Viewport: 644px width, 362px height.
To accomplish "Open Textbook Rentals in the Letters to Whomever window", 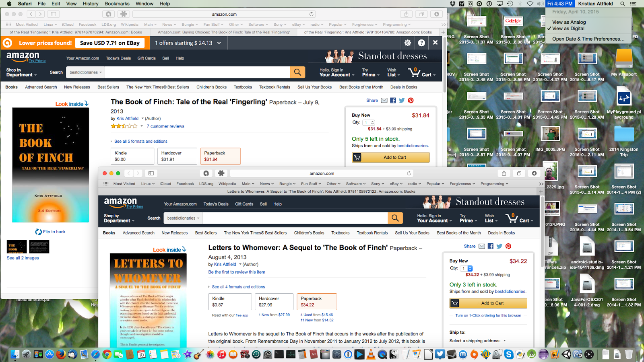I will 372,233.
